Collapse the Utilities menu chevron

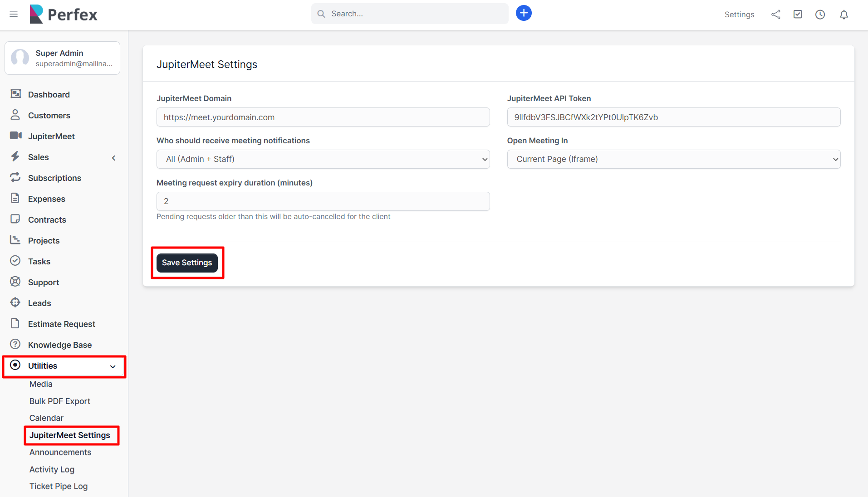click(x=113, y=366)
